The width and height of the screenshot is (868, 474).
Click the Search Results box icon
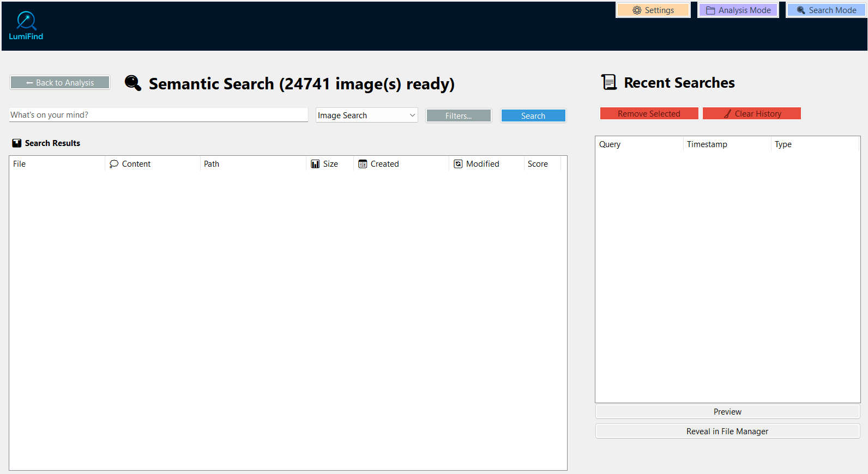click(x=17, y=143)
